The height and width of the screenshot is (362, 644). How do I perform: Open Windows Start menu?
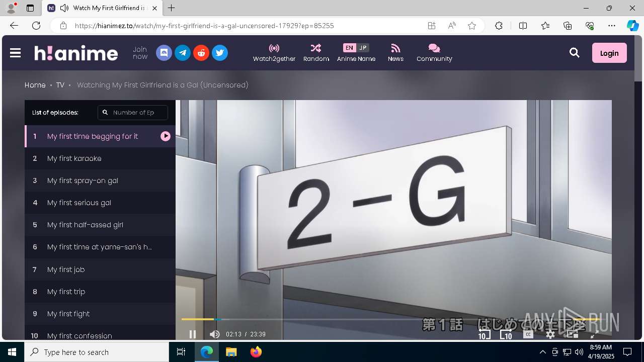pyautogui.click(x=12, y=352)
